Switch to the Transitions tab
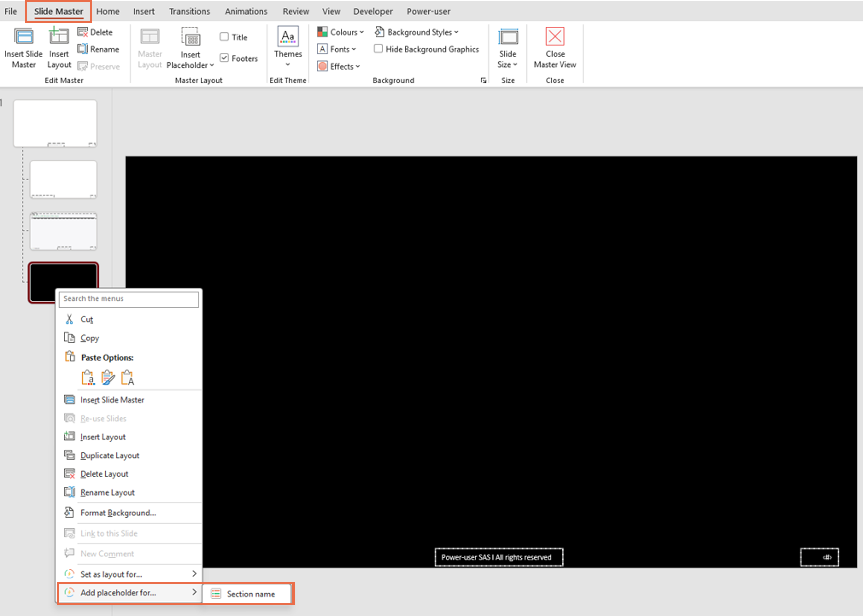 pos(189,11)
